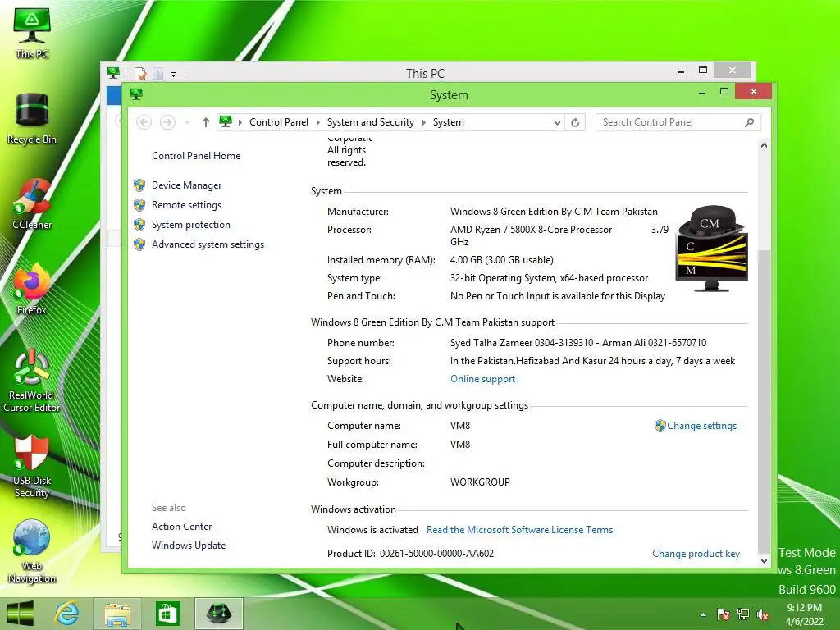The width and height of the screenshot is (840, 630).
Task: Select System in the address breadcrumb
Action: pyautogui.click(x=449, y=122)
